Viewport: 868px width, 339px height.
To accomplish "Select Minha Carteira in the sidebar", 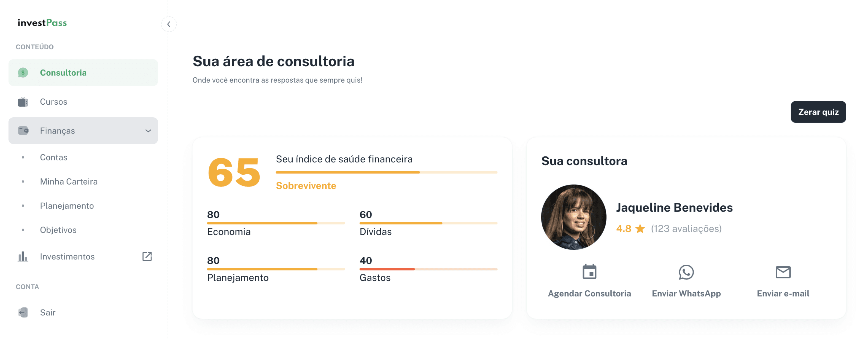I will tap(69, 181).
